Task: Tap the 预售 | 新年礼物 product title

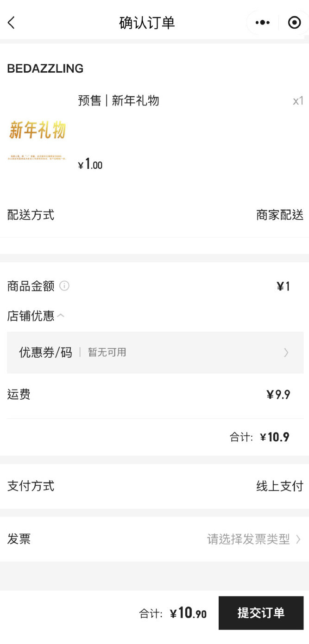Action: pyautogui.click(x=119, y=100)
